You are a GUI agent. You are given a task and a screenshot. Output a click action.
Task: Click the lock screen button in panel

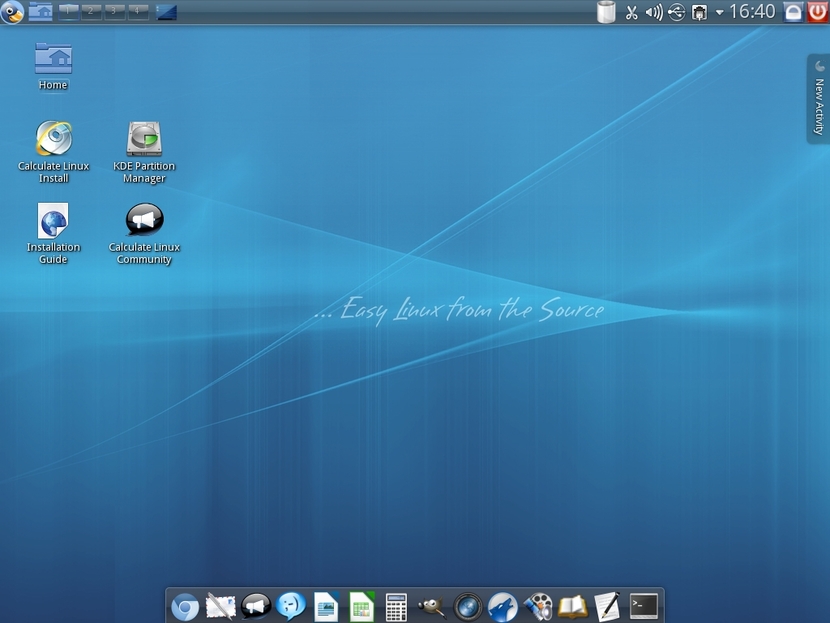click(793, 12)
